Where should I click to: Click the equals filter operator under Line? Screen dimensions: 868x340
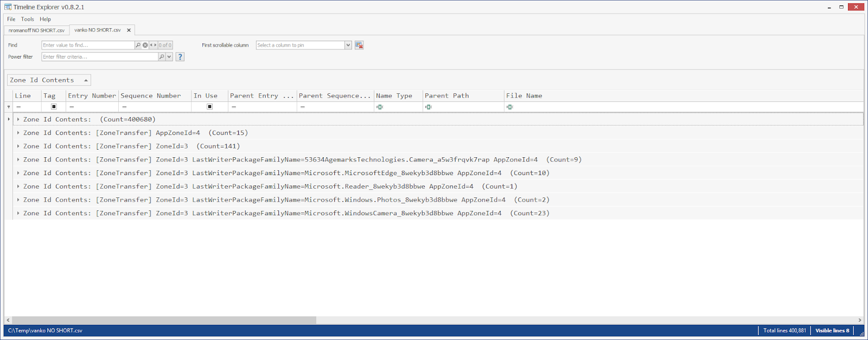(x=18, y=107)
